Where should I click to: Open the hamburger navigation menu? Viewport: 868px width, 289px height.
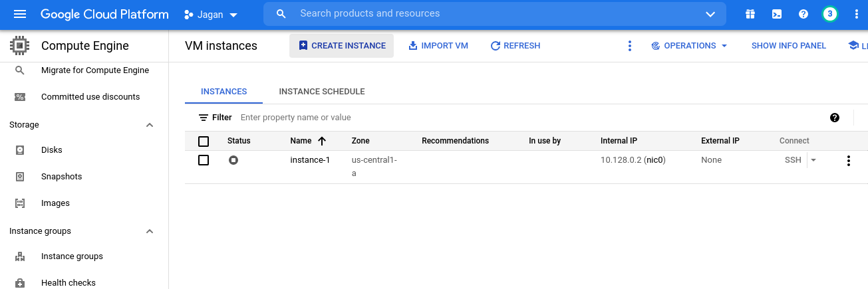click(20, 14)
